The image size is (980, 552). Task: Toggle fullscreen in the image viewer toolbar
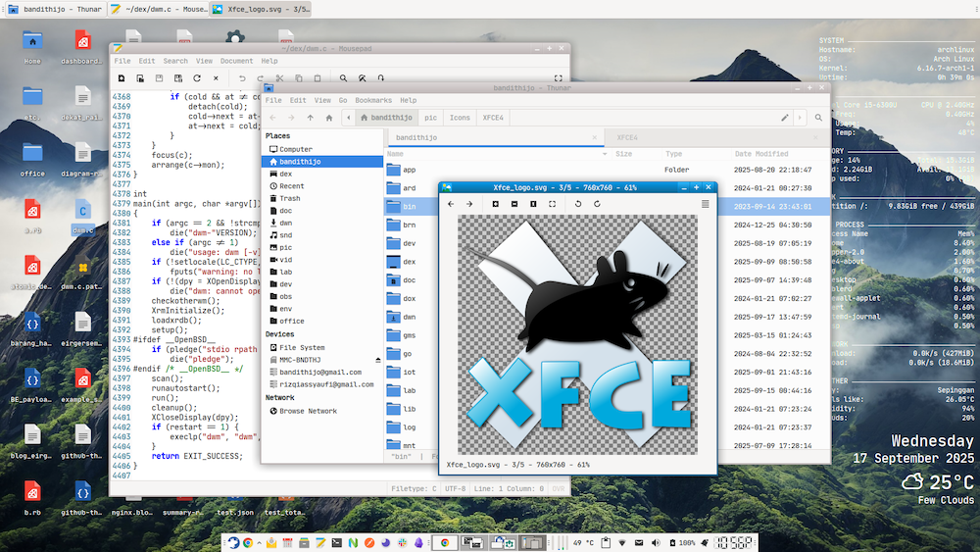tap(553, 204)
